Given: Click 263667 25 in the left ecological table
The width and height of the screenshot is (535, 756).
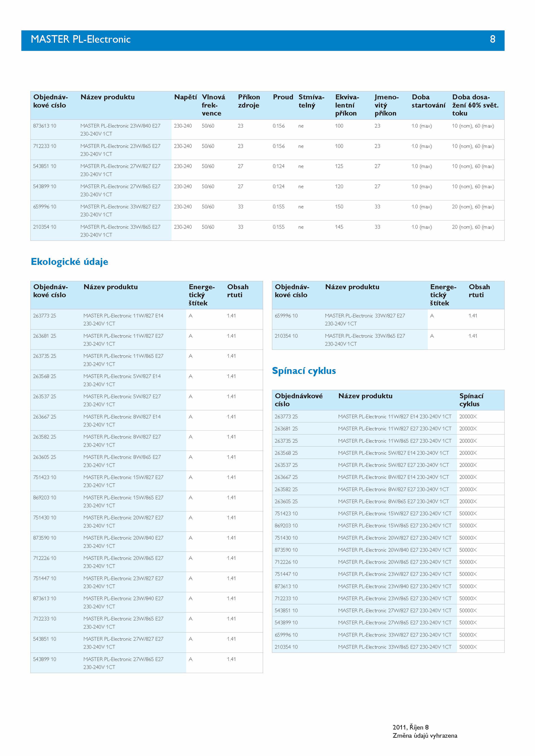Looking at the screenshot, I should [x=44, y=417].
